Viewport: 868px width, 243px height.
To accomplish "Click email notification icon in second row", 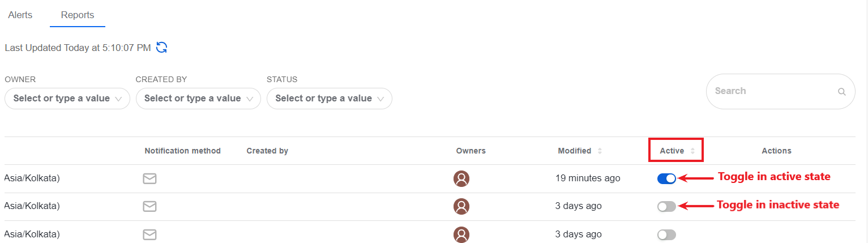I will click(x=149, y=207).
